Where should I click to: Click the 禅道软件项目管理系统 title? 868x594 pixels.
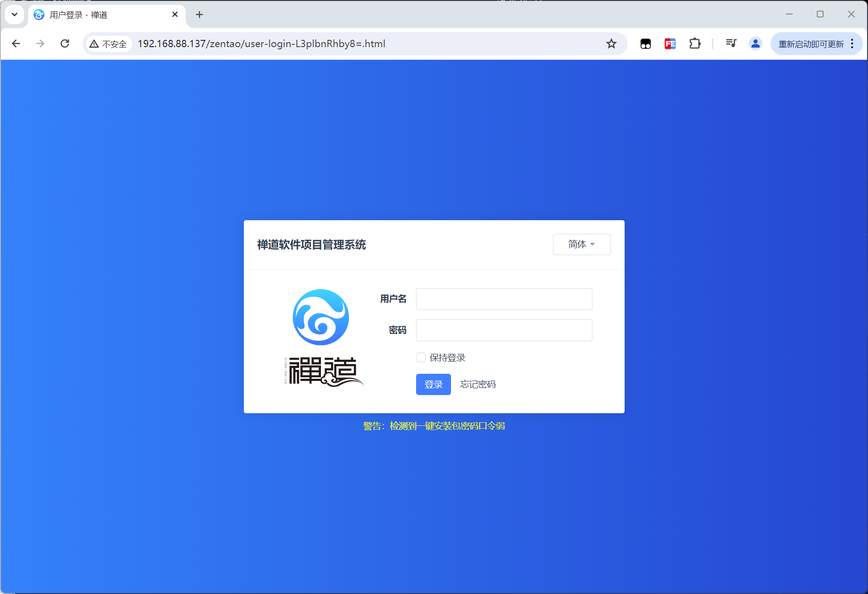pos(311,245)
